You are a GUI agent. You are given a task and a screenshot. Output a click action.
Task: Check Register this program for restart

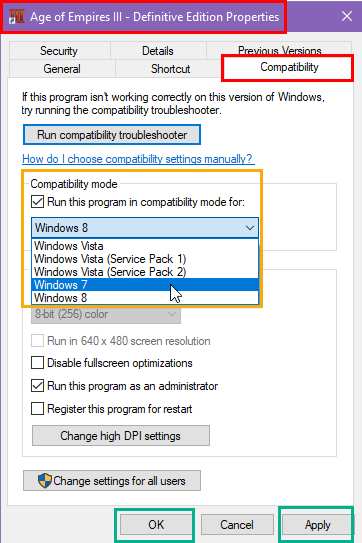click(37, 409)
